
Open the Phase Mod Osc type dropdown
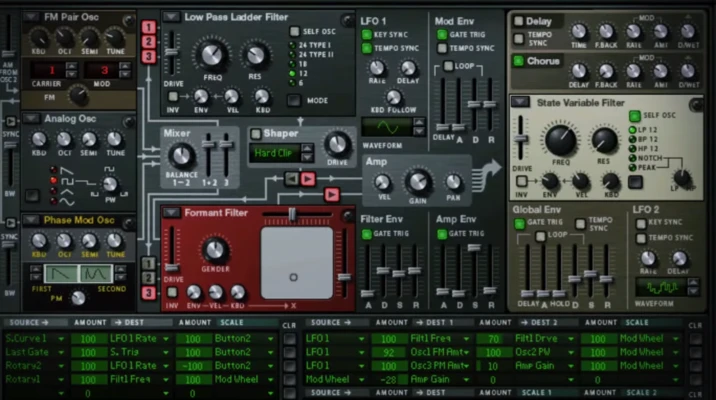(x=32, y=220)
